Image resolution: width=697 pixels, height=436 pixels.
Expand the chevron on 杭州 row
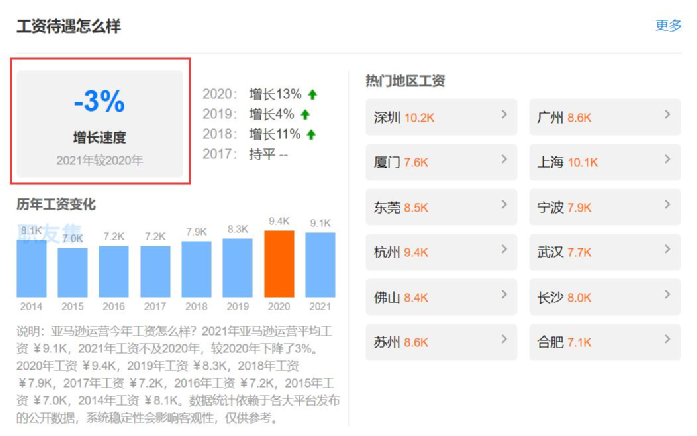click(x=504, y=249)
